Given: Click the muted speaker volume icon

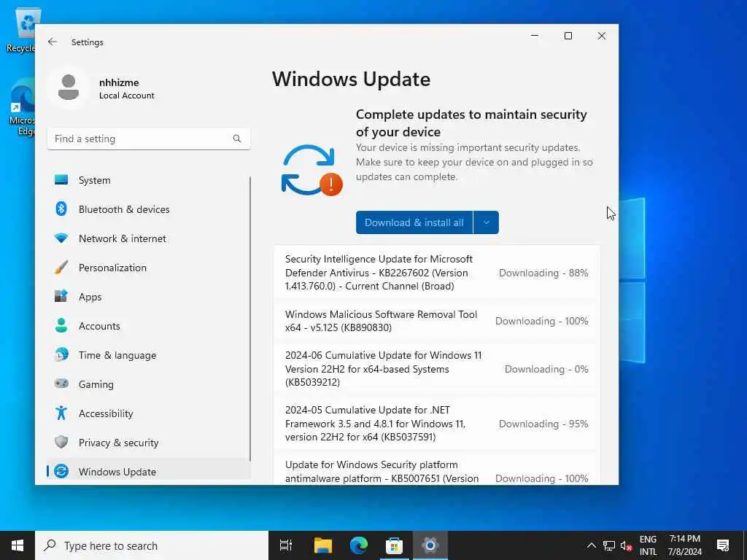Looking at the screenshot, I should tap(625, 545).
